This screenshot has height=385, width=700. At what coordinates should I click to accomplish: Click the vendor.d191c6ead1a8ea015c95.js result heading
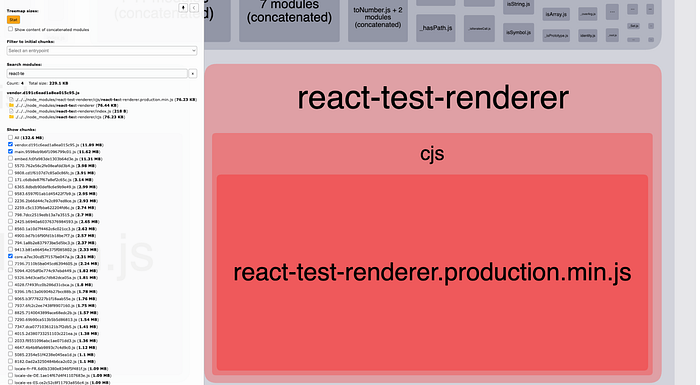tap(43, 93)
